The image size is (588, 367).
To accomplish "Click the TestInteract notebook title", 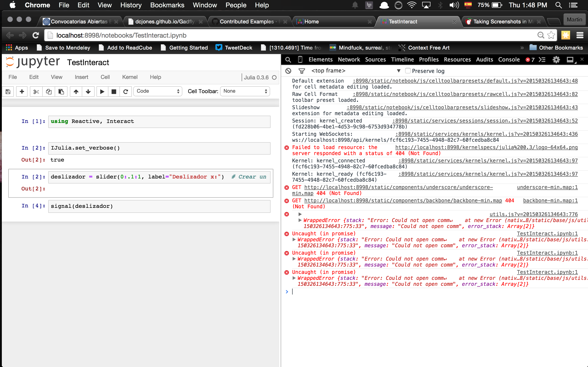I will pyautogui.click(x=88, y=63).
